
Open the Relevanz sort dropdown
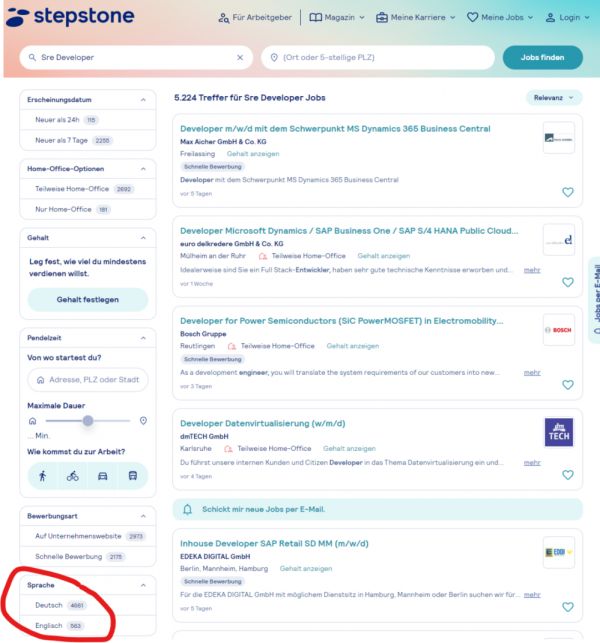tap(554, 98)
